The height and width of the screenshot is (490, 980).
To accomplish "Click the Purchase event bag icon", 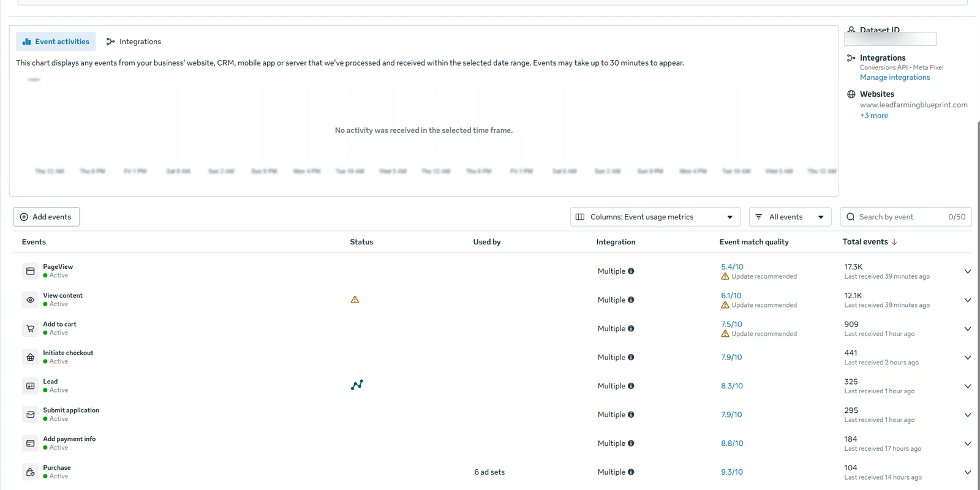I will tap(30, 472).
